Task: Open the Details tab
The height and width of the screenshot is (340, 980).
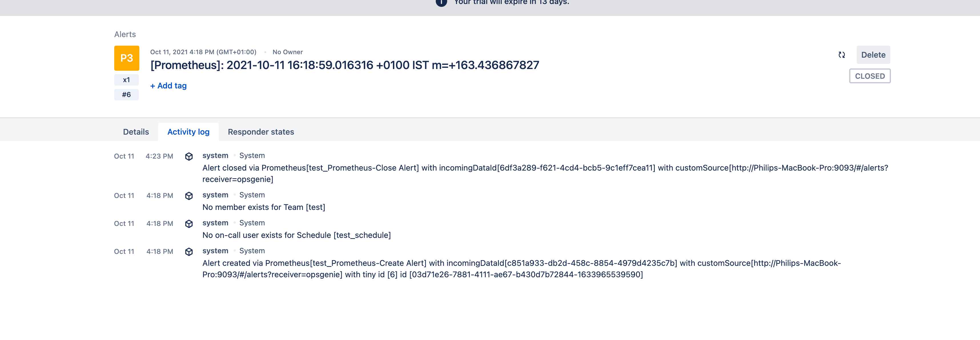Action: click(135, 132)
